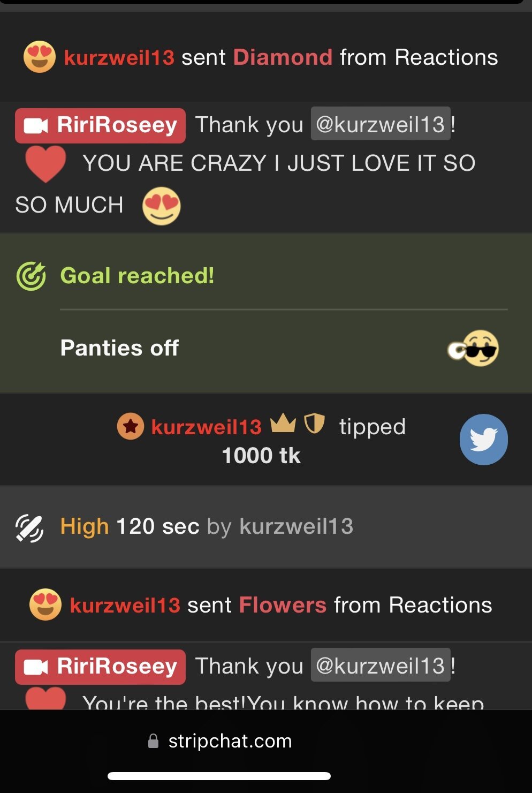Tap the heart-eyes emoji after SO MUCH
Viewport: 532px width, 793px height.
point(162,206)
